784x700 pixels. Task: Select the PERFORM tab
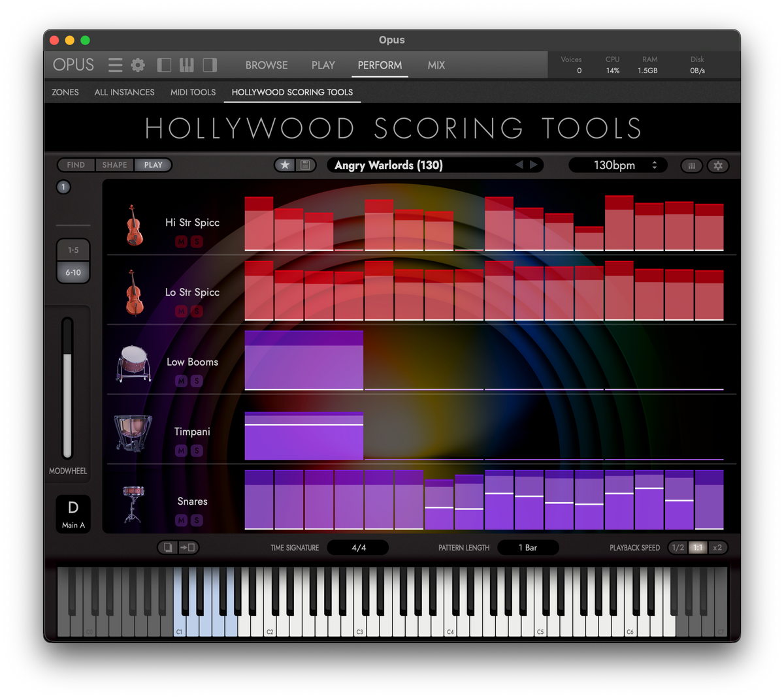[x=380, y=65]
